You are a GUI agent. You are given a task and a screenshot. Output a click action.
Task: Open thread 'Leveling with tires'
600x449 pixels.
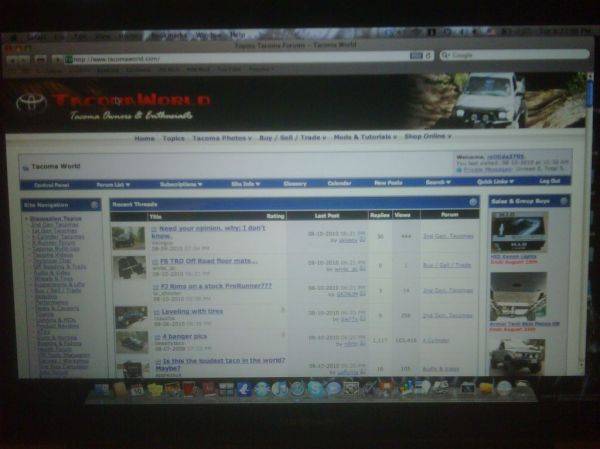coord(192,312)
